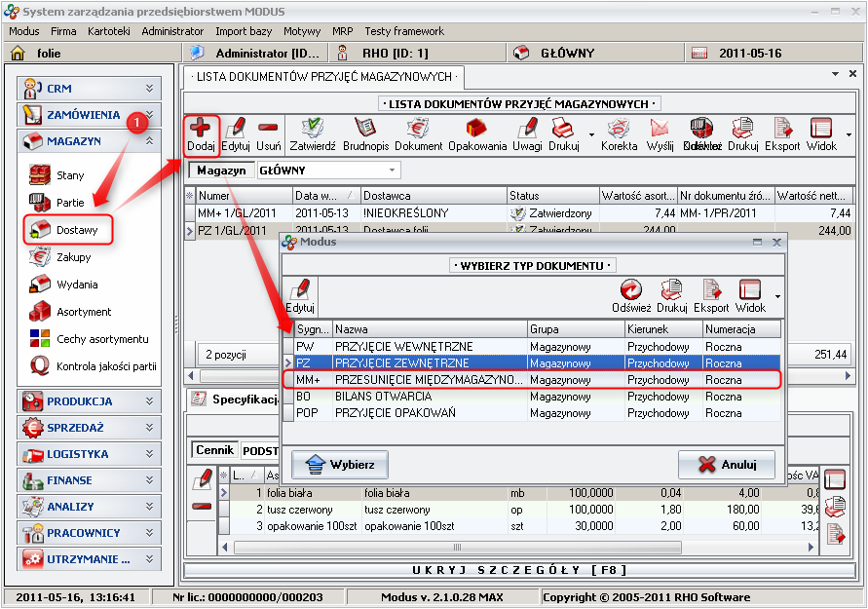This screenshot has height=609, width=868.
Task: Click the Dodaj (add) red plus icon
Action: click(x=201, y=129)
